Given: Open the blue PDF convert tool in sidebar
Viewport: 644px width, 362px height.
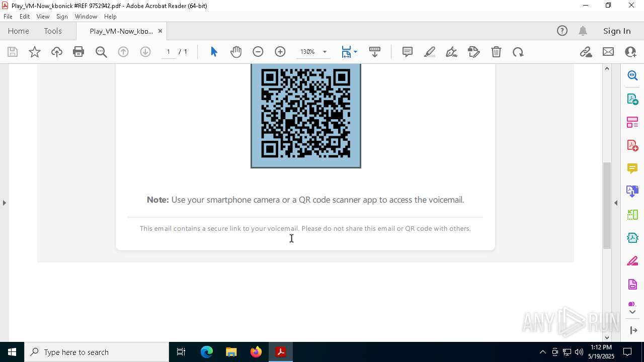Looking at the screenshot, I should (x=632, y=192).
